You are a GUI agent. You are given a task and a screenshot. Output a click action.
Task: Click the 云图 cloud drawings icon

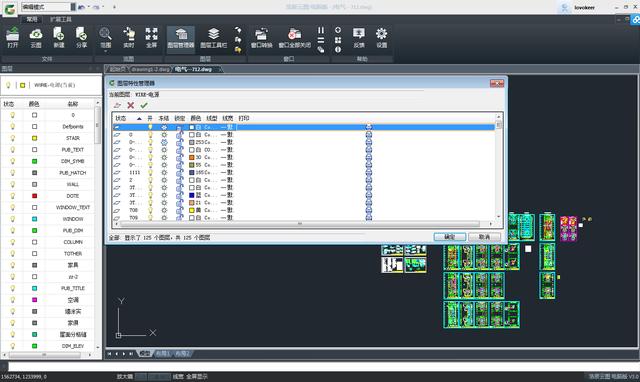[36, 38]
